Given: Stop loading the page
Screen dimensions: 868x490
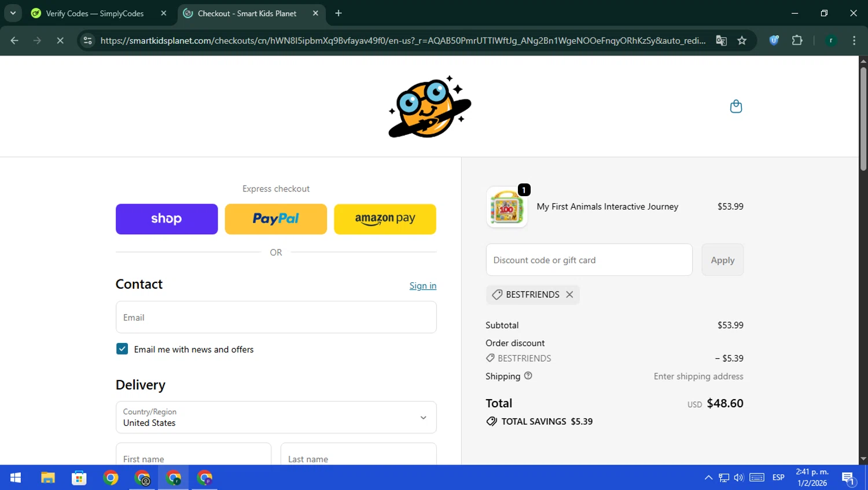Looking at the screenshot, I should click(60, 40).
